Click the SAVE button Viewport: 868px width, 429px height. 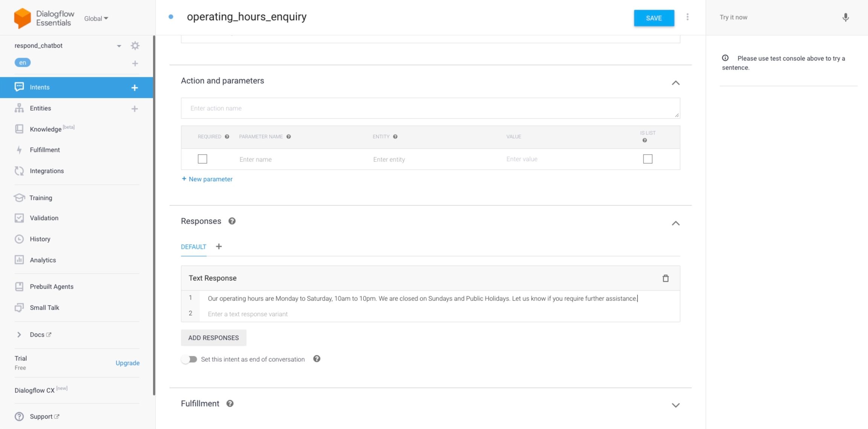654,18
